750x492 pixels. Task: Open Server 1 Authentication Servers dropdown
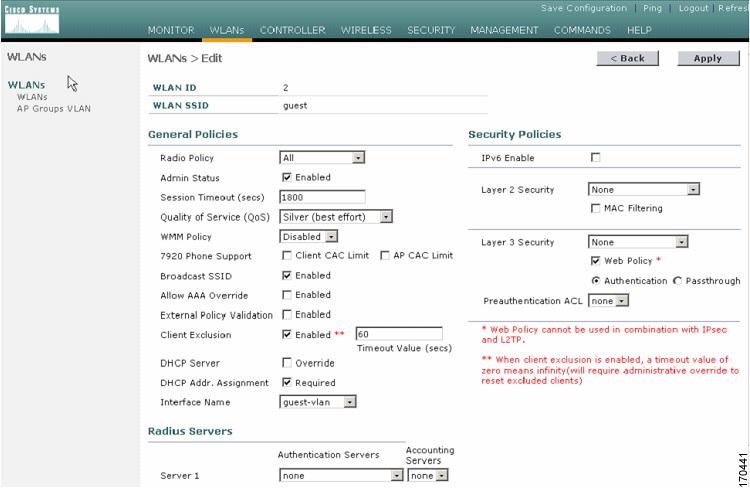coord(341,476)
